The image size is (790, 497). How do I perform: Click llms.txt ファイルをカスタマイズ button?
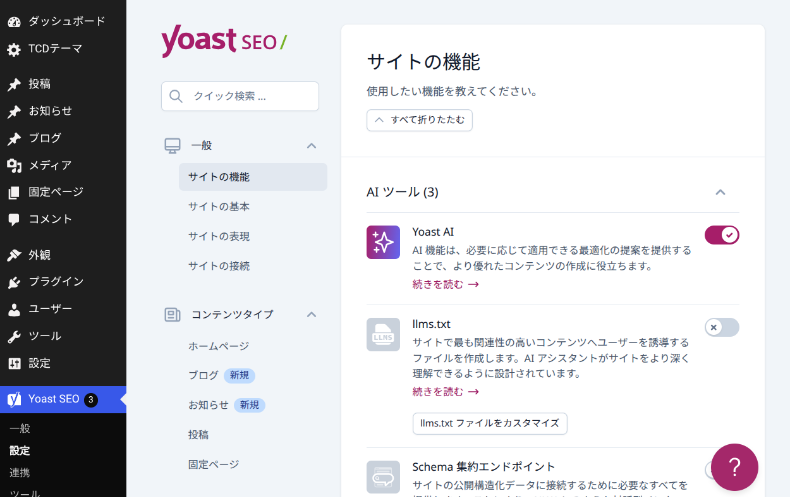[x=490, y=423]
